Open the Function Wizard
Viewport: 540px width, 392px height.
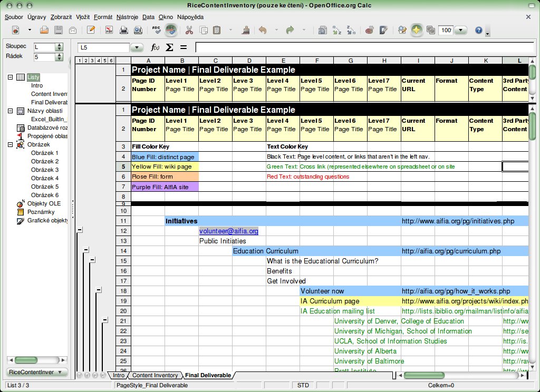point(156,47)
